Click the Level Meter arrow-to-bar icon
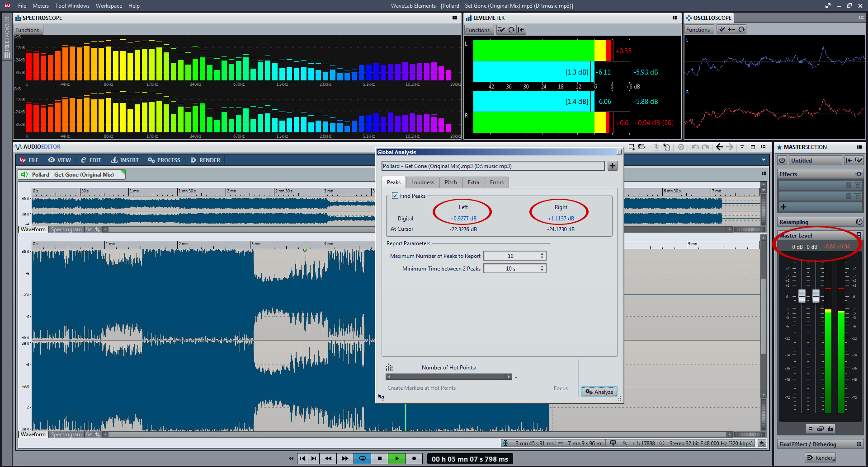Viewport: 868px width, 467px height. (x=521, y=30)
